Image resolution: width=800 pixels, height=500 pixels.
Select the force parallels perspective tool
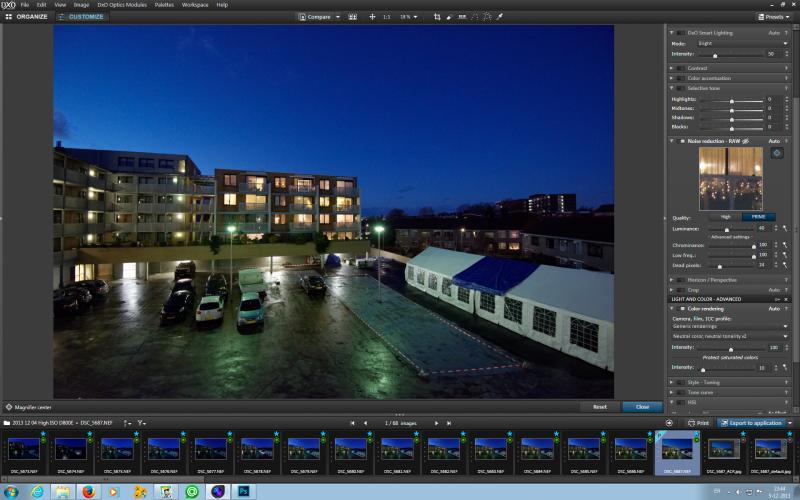tap(474, 17)
